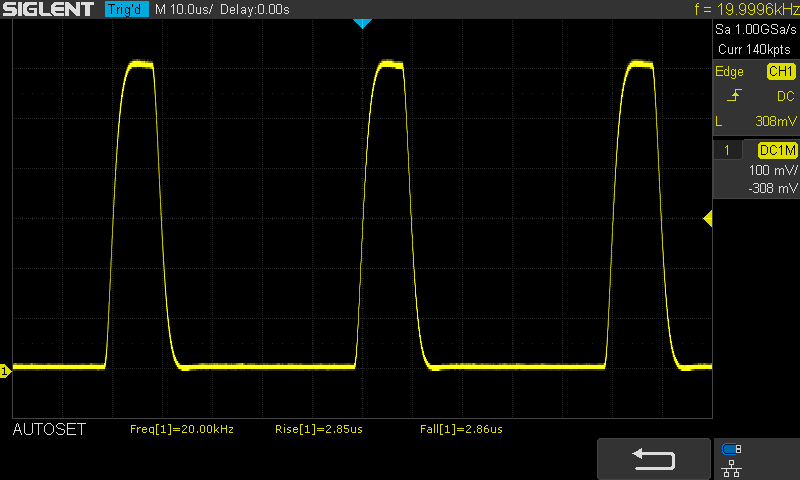Click the yellow trigger level arrow

click(708, 219)
